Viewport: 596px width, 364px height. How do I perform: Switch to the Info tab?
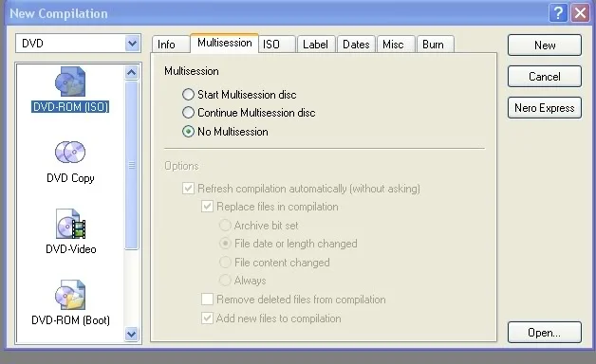click(170, 45)
